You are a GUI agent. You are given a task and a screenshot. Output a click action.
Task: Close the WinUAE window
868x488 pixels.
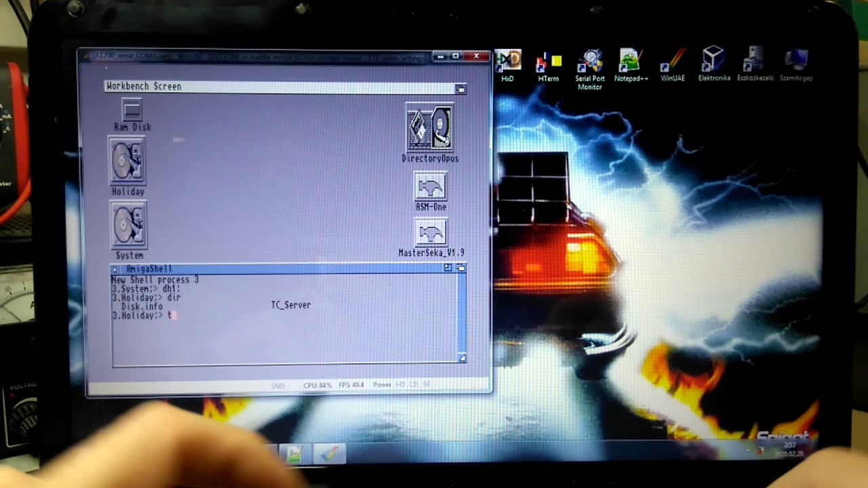477,56
